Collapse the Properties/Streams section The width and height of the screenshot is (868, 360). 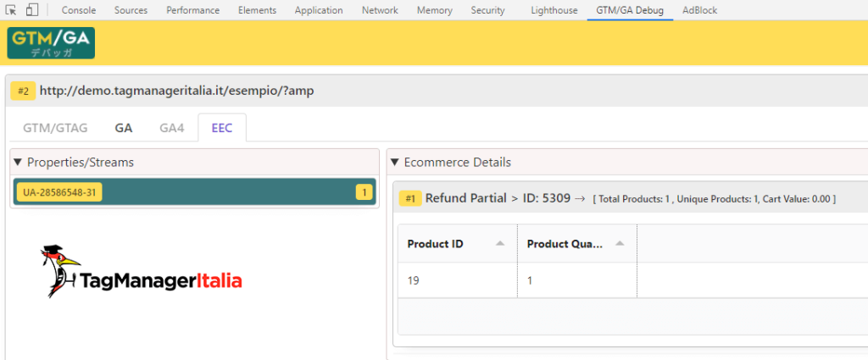point(17,162)
